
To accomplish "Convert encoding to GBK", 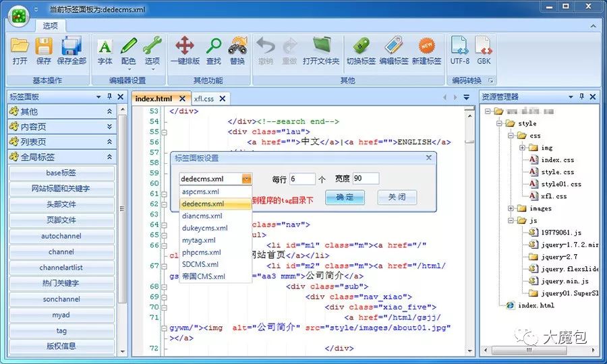I will (x=484, y=51).
